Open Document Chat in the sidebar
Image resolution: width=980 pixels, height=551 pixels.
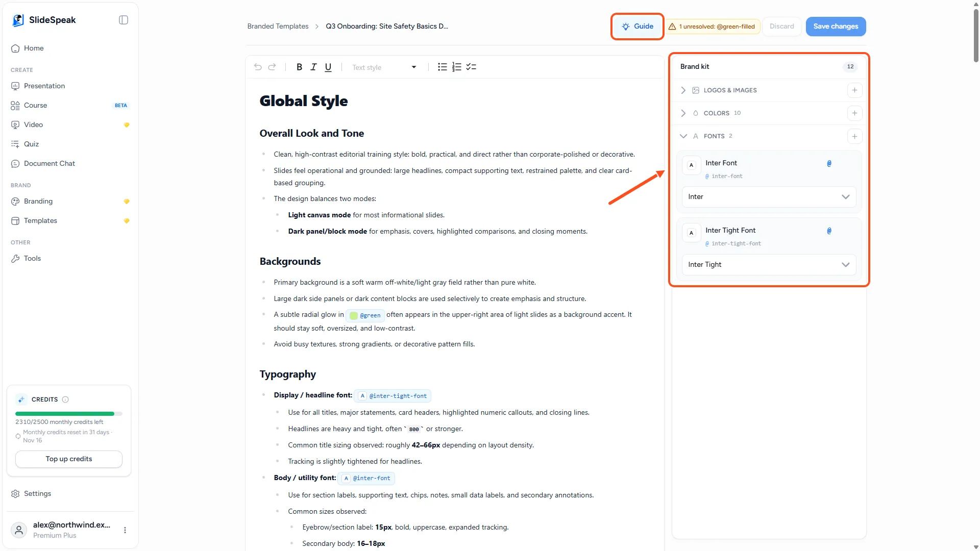click(69, 164)
